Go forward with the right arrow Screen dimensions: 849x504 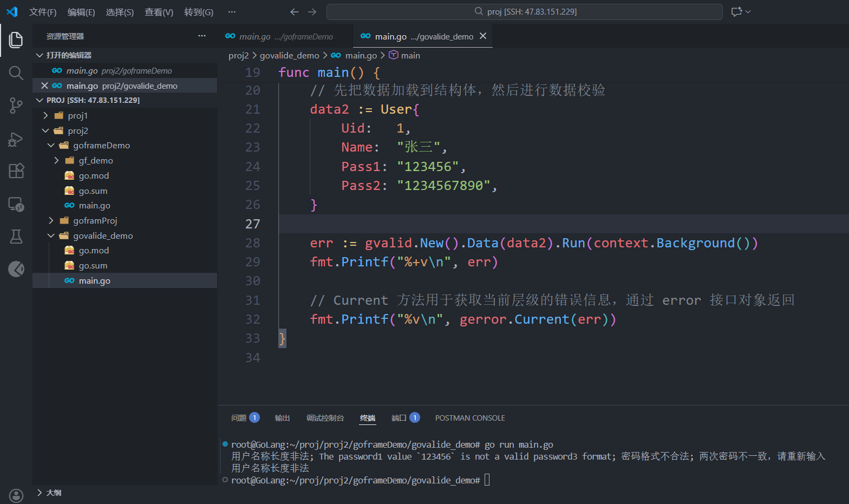pyautogui.click(x=312, y=12)
